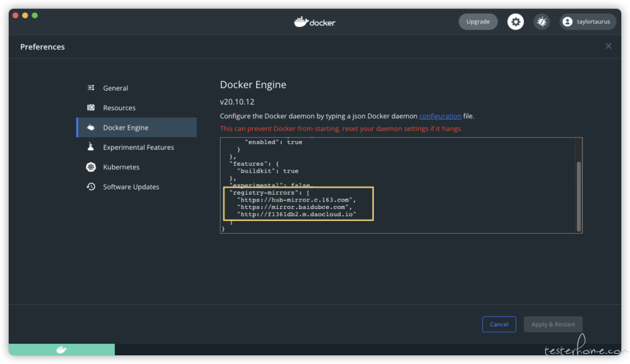Click the macOS green zoom window button
630x364 pixels.
tap(35, 15)
